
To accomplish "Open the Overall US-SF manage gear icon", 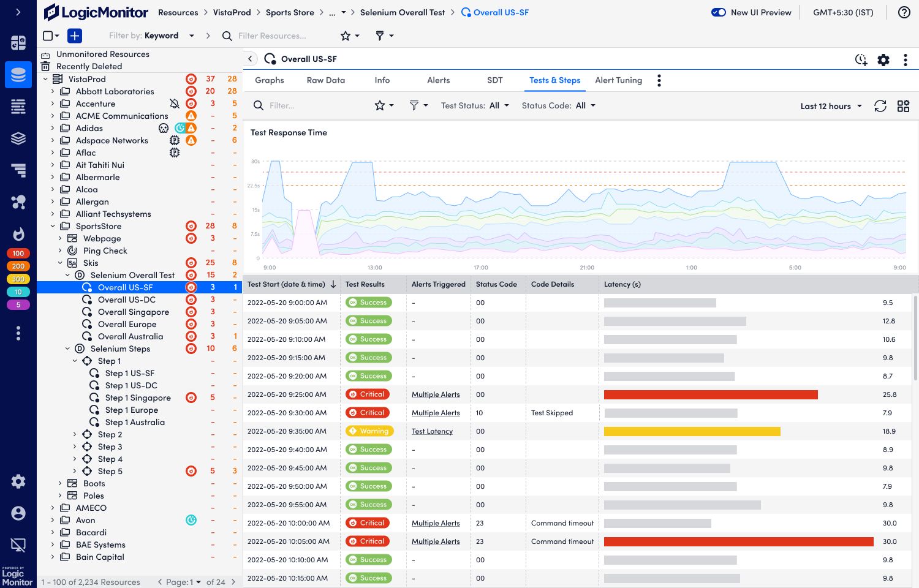I will click(883, 59).
